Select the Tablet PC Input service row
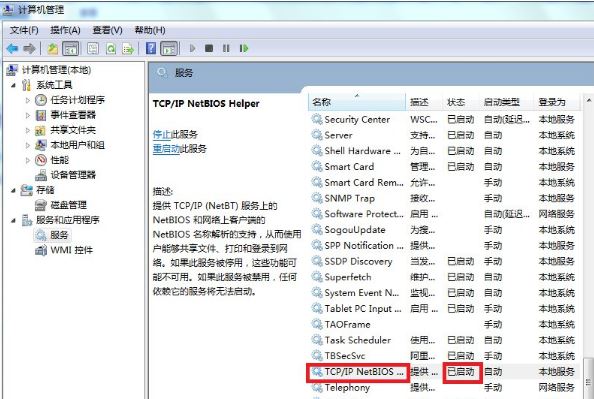This screenshot has width=594, height=399. coord(443,309)
